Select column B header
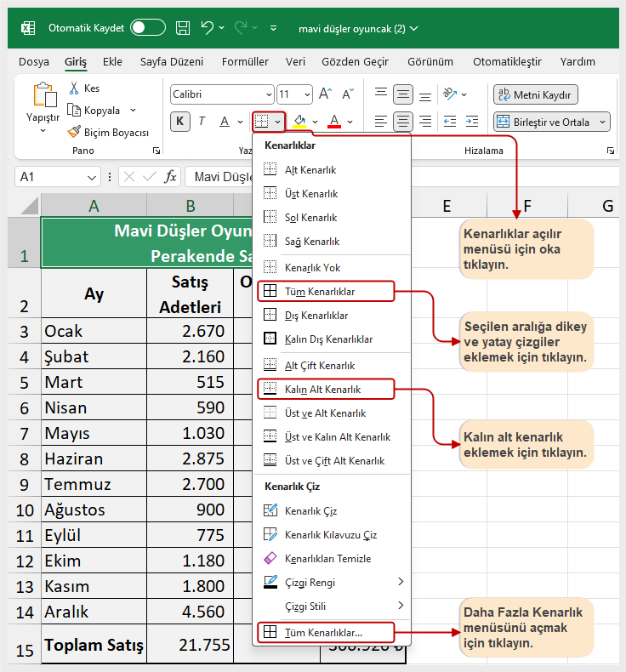Screen dimensions: 626x672 pyautogui.click(x=191, y=206)
